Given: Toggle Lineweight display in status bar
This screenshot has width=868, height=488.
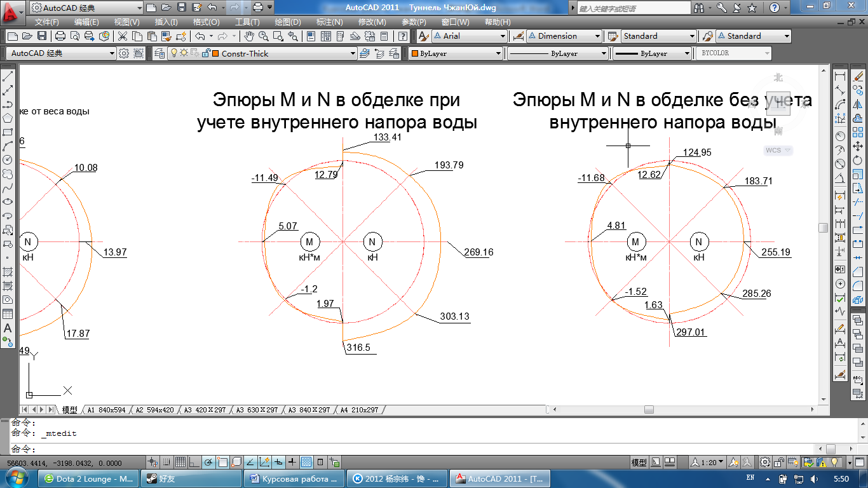Looking at the screenshot, I should tap(292, 462).
